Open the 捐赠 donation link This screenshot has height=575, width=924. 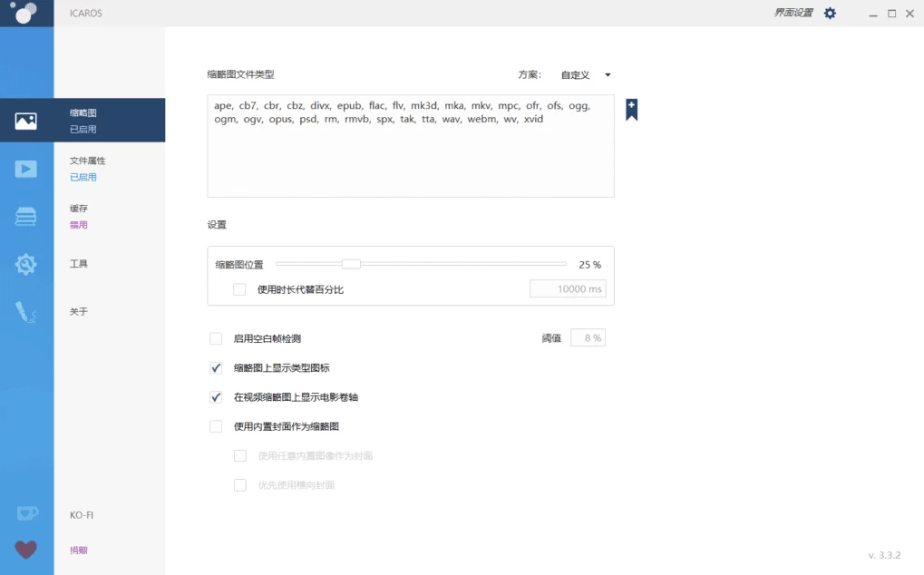coord(78,549)
